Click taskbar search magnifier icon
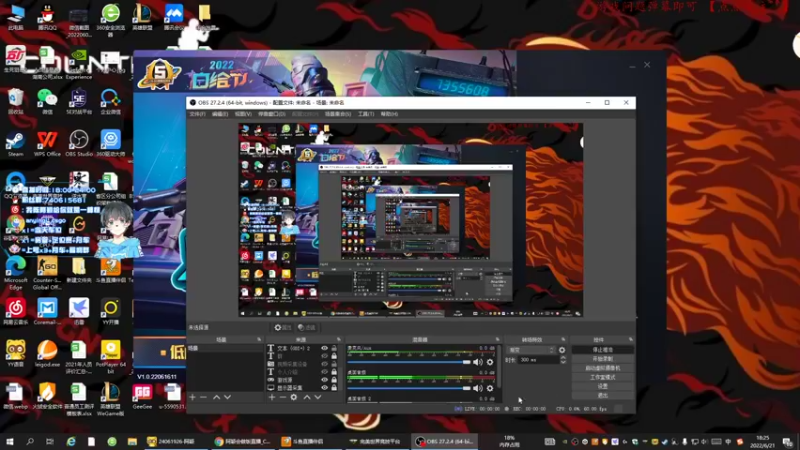The height and width of the screenshot is (450, 800). [30, 441]
